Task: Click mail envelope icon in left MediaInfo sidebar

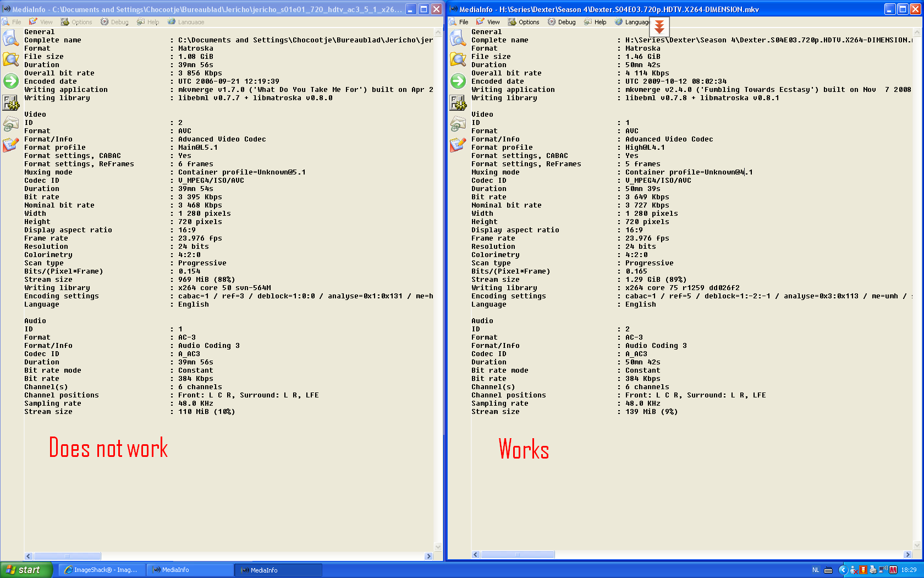Action: point(10,124)
